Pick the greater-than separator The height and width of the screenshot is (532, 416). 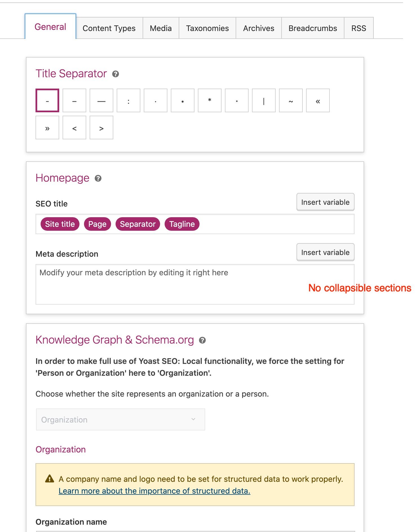coord(101,127)
